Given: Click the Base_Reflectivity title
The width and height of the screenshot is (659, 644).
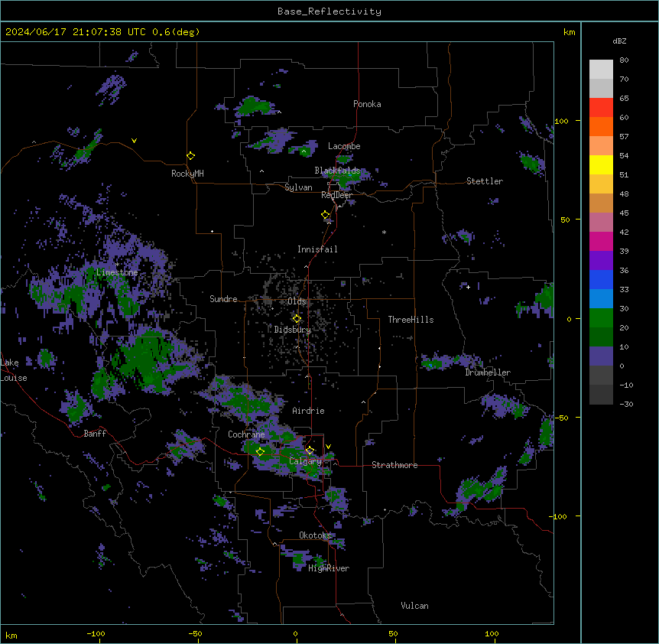Looking at the screenshot, I should pyautogui.click(x=329, y=11).
